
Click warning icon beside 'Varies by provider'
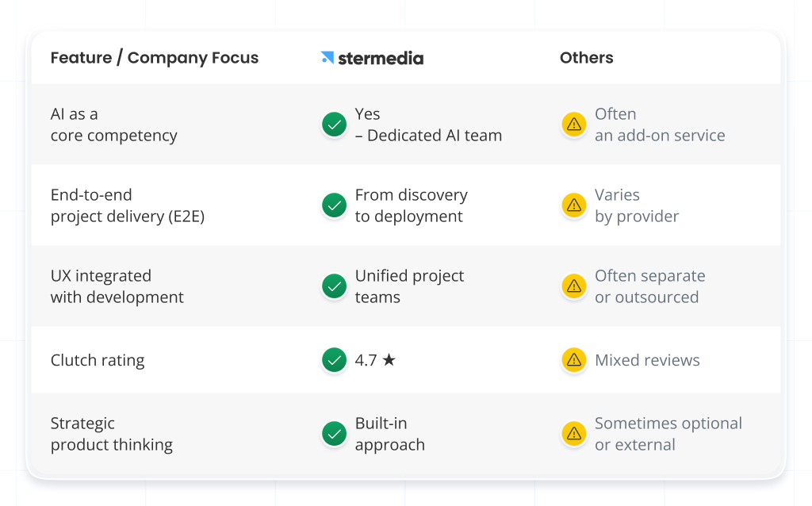point(574,205)
